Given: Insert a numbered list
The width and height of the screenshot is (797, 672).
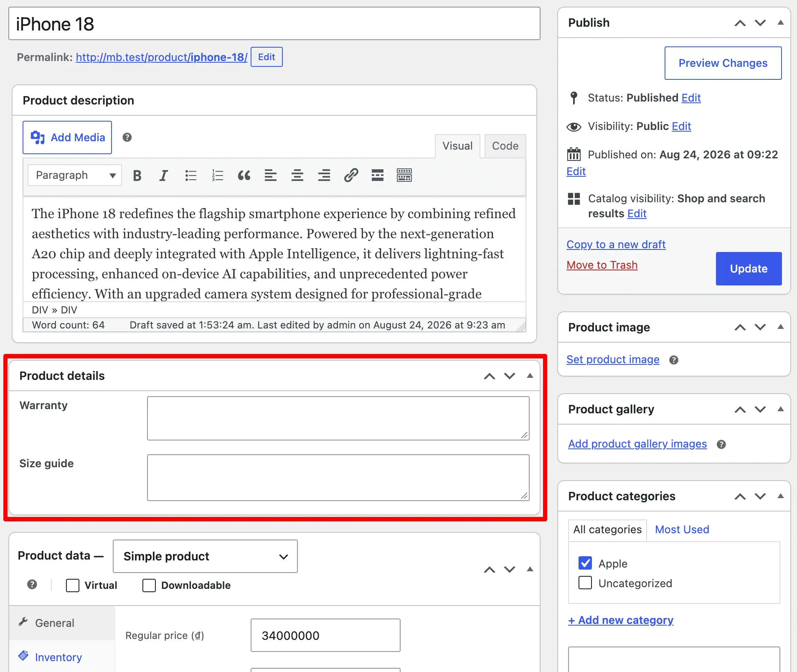Looking at the screenshot, I should point(217,176).
